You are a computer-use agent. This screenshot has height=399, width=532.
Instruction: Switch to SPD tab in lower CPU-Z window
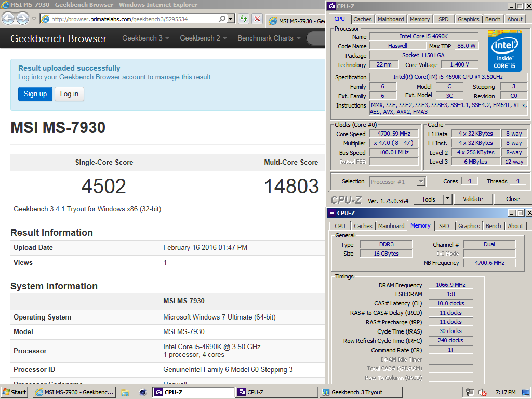tap(444, 226)
